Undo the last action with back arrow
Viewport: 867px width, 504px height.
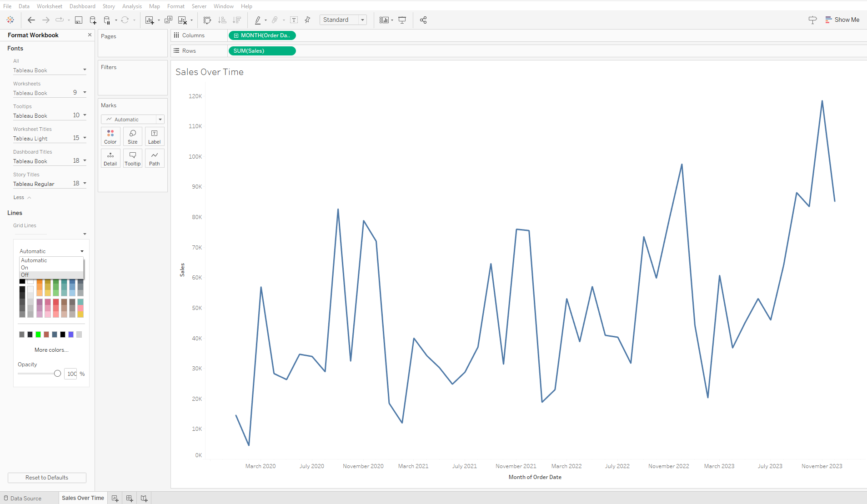click(x=31, y=20)
